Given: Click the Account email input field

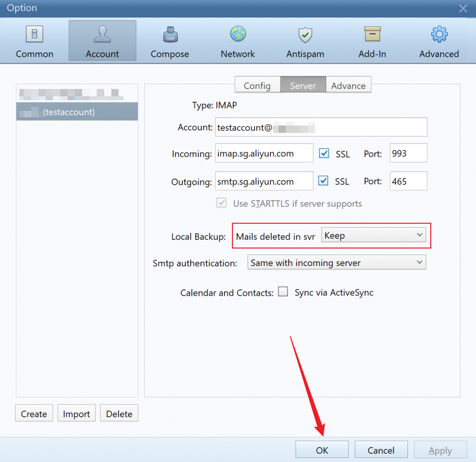Looking at the screenshot, I should click(x=321, y=127).
